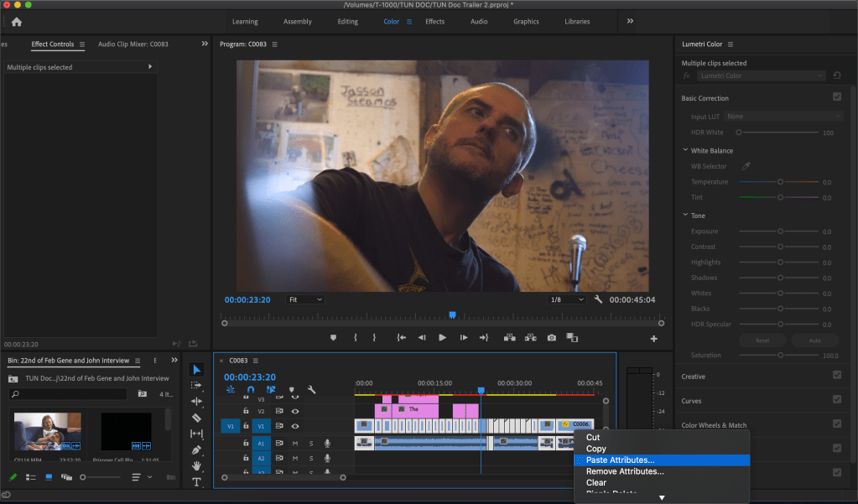Open the Fit zoom level dropdown
This screenshot has width=858, height=504.
(x=305, y=299)
